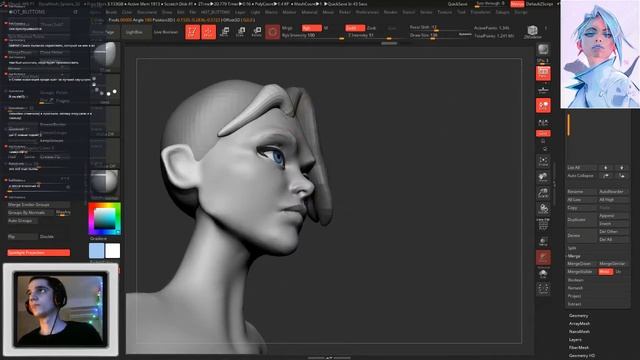Adjust the Draw Size slider
The height and width of the screenshot is (360, 640).
[x=441, y=36]
